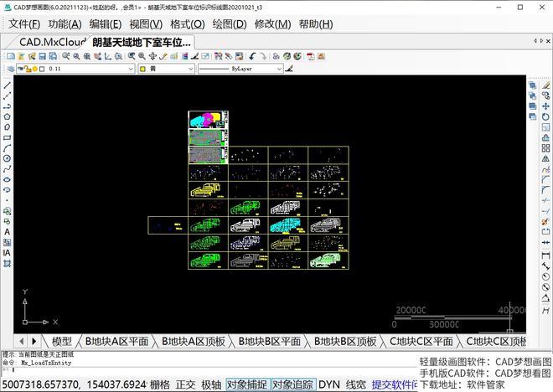Screen dimensions: 553x392
Task: Open the 视图(V) menu
Action: (x=146, y=24)
